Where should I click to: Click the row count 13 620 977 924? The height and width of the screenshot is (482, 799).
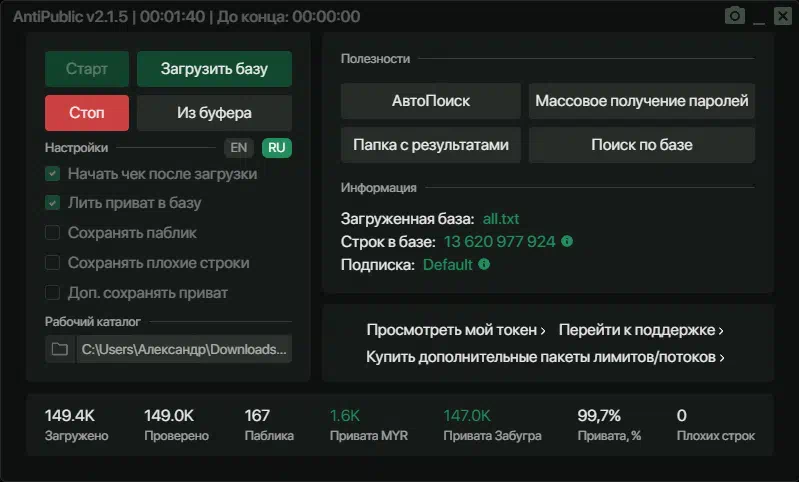pos(499,242)
